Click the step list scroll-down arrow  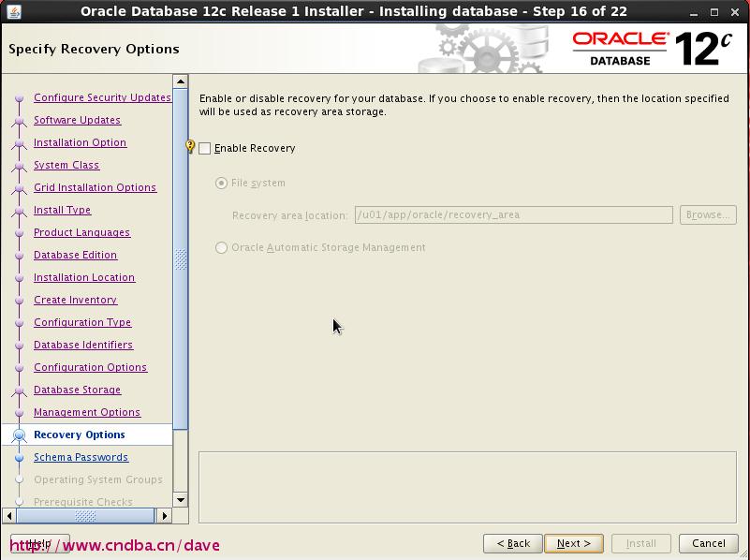(181, 500)
